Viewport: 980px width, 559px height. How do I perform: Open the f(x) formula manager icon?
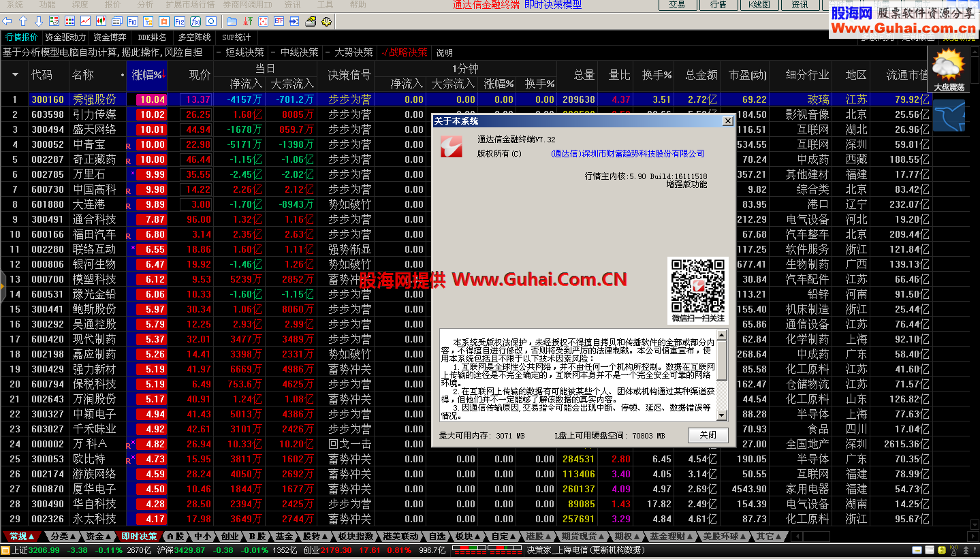[x=195, y=21]
